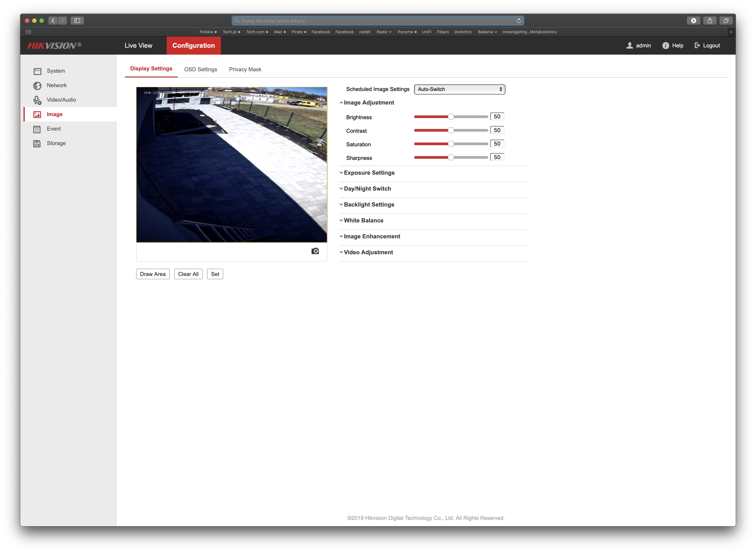Collapse the Image Adjustment section
756x553 pixels.
(x=368, y=103)
